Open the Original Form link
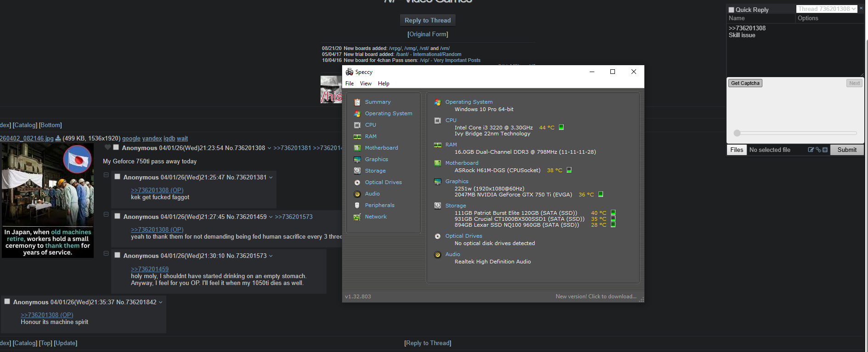 428,34
